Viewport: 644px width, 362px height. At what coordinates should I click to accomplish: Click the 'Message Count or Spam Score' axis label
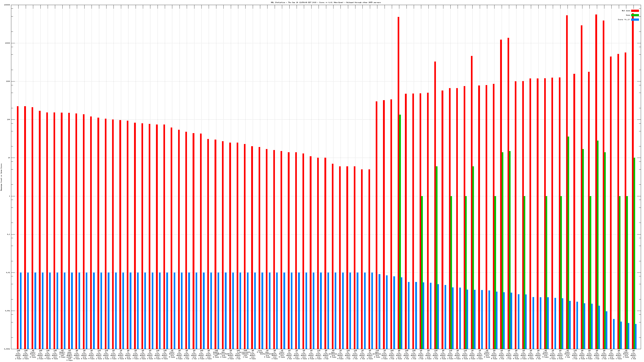pos(1,177)
